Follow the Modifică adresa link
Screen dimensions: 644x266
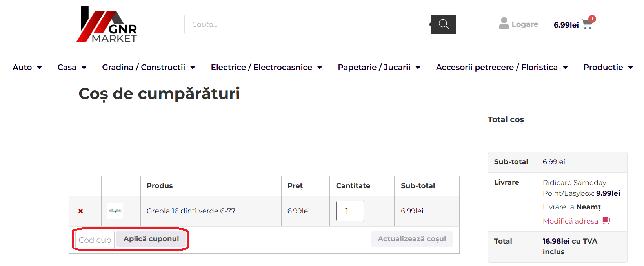570,221
